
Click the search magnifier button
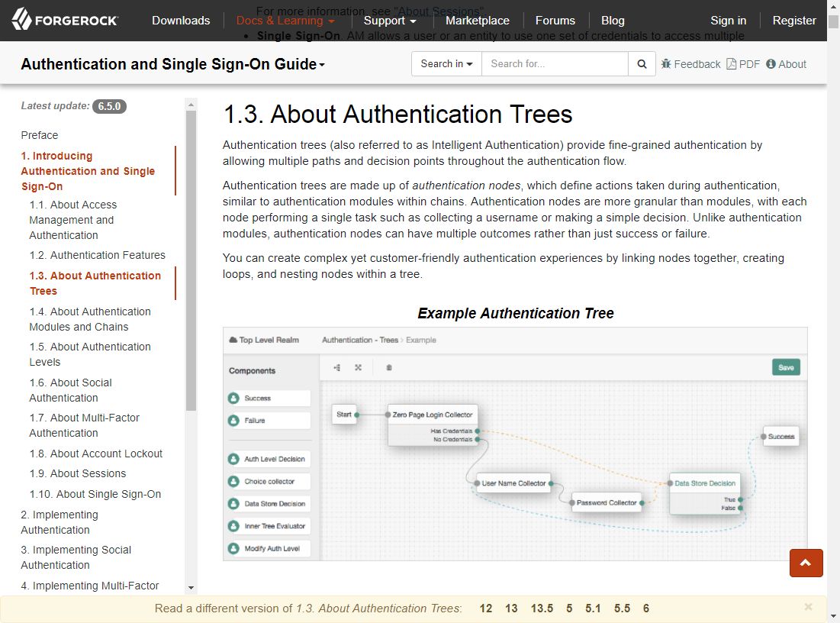[x=642, y=64]
